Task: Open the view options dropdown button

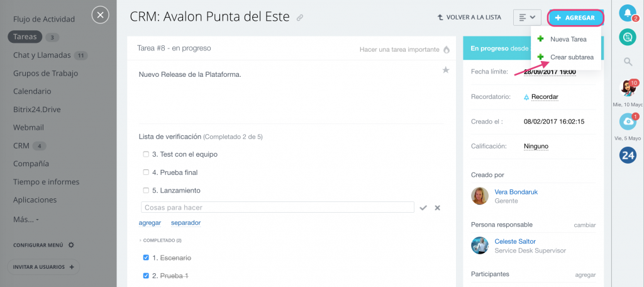Action: [x=528, y=18]
